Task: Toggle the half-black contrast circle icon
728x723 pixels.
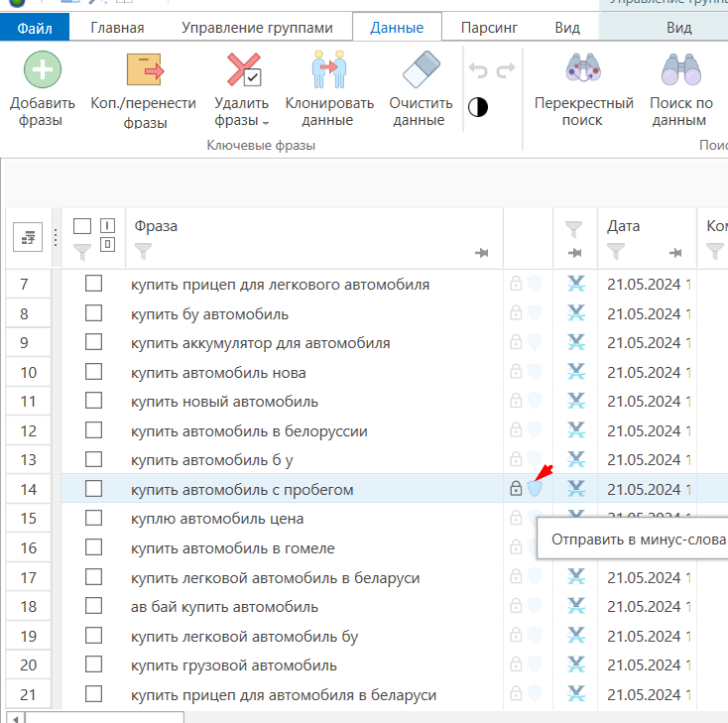Action: click(x=478, y=107)
